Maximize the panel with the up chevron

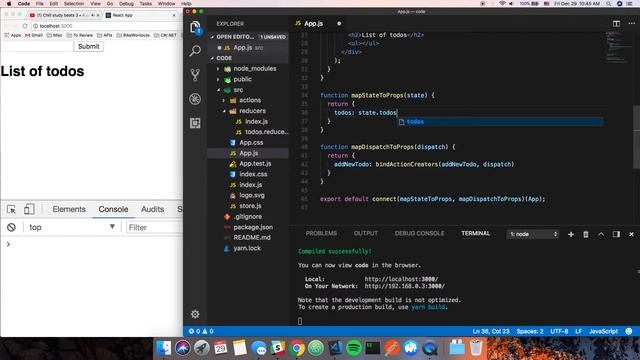601,234
